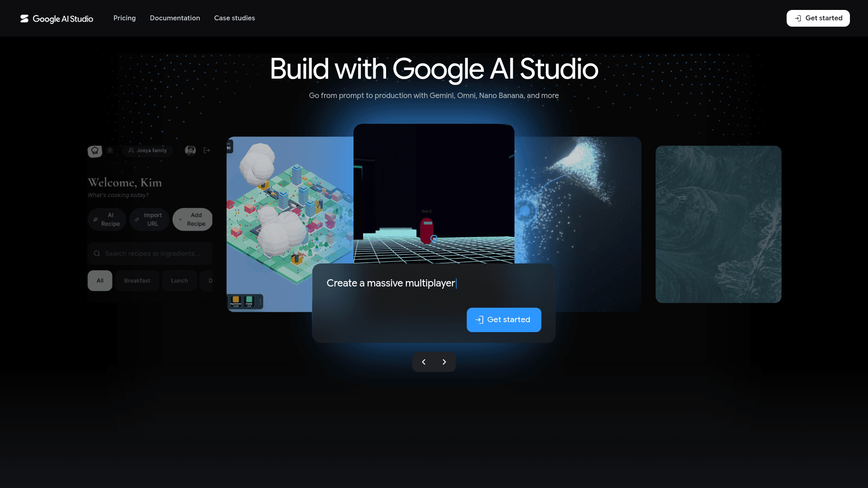Select the All filter chip

100,281
